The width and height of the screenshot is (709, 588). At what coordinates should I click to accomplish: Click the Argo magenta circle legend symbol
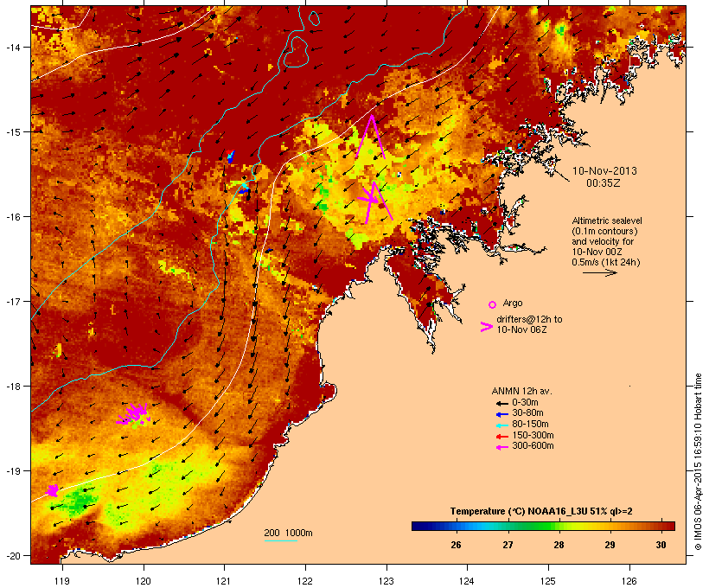[x=493, y=305]
